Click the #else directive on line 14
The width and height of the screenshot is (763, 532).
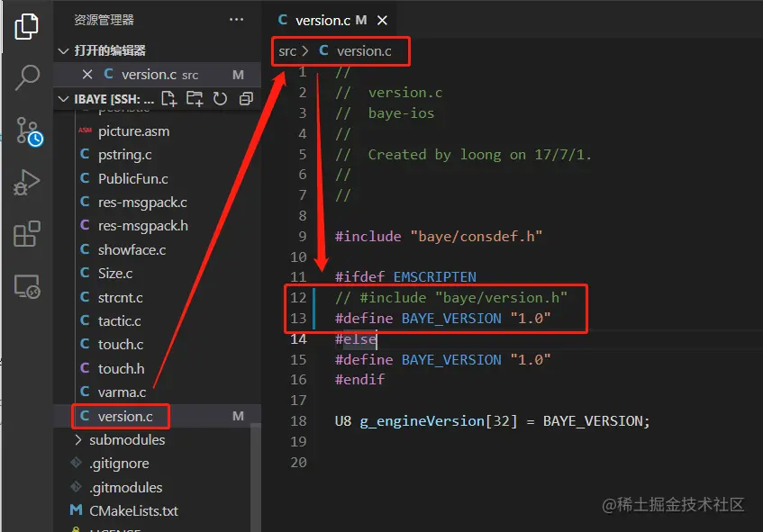[x=356, y=339]
